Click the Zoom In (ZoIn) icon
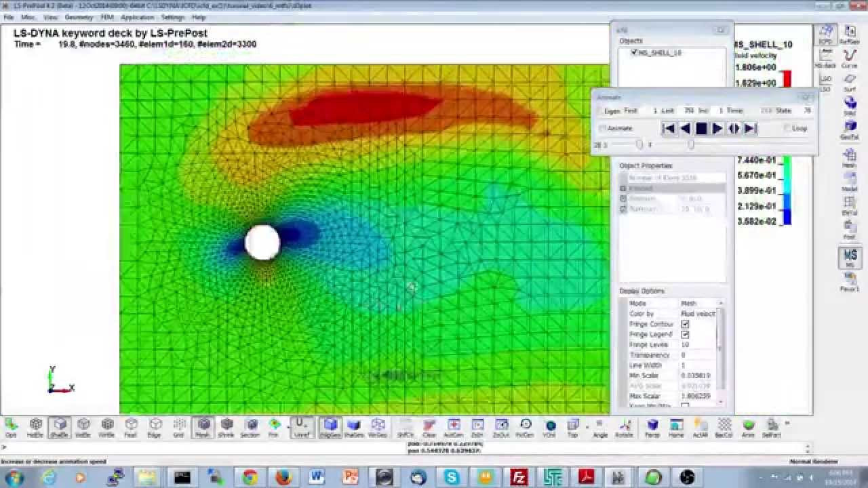 [x=477, y=426]
